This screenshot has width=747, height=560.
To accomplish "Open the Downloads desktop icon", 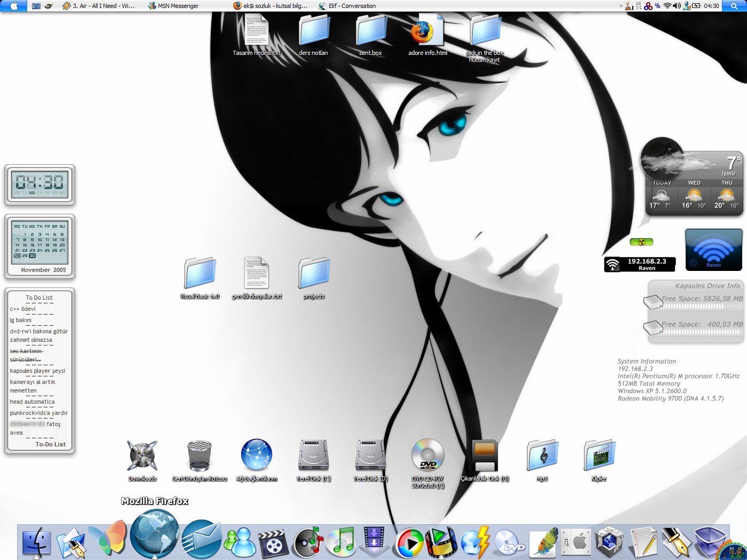I will [142, 460].
